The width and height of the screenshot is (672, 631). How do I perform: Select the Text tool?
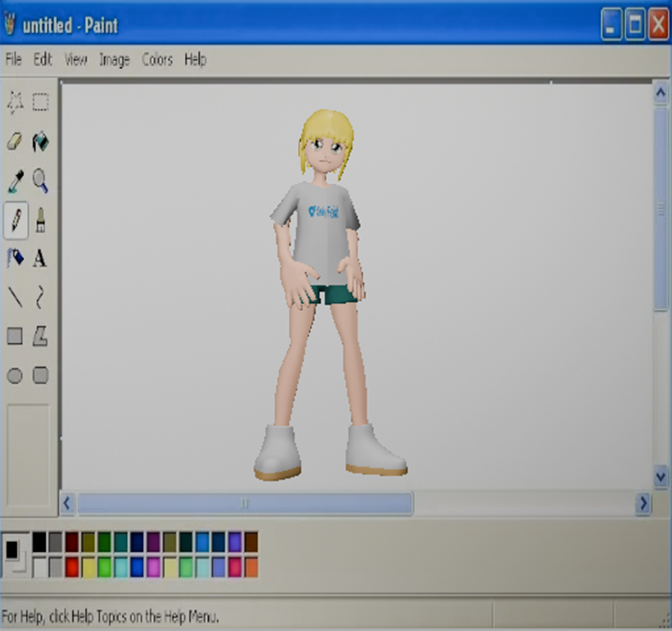coord(40,258)
